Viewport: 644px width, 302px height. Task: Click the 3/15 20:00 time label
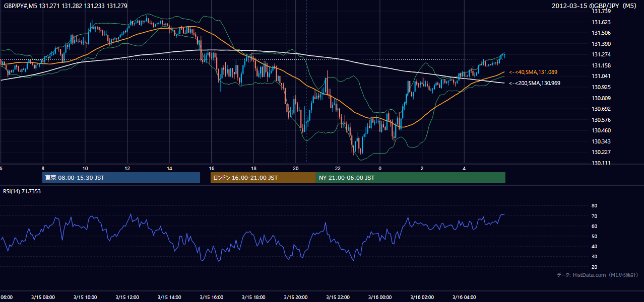pos(295,297)
